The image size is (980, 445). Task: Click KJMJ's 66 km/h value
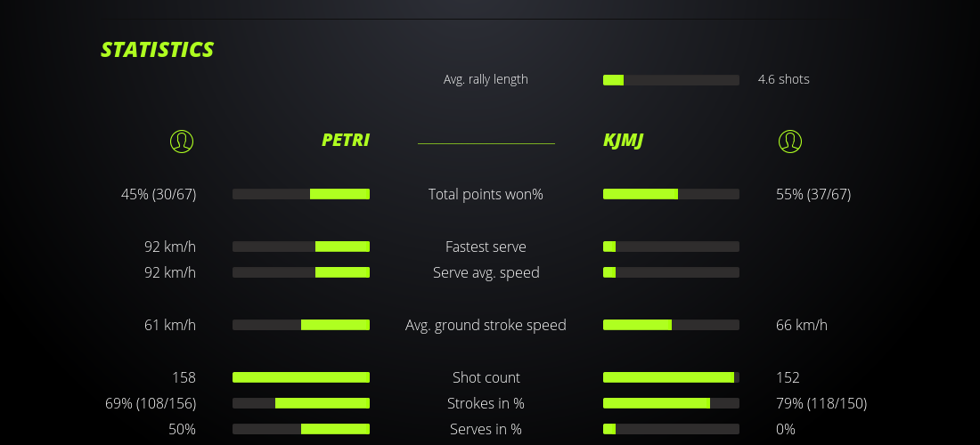click(802, 325)
